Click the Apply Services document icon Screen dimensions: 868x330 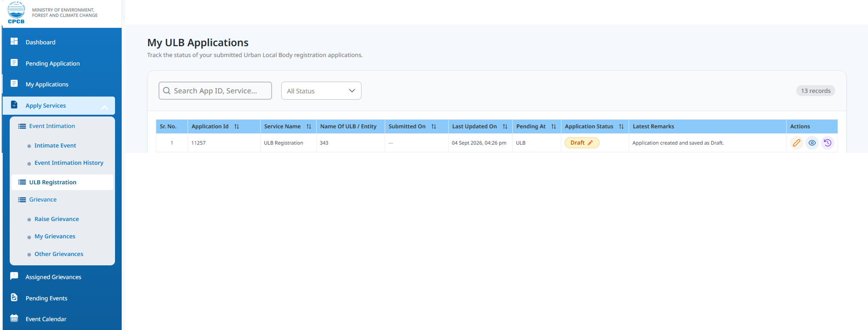[x=14, y=105]
